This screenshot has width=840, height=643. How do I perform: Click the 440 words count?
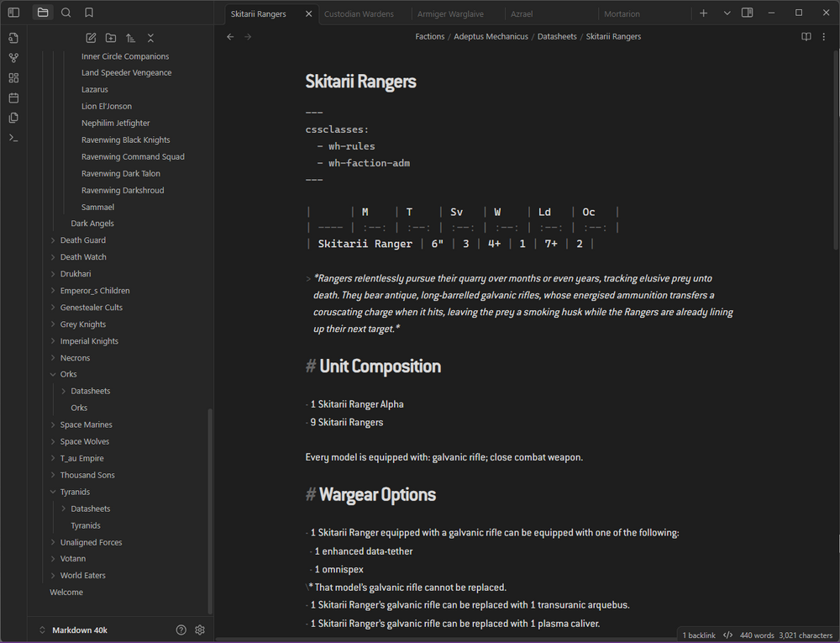[757, 635]
